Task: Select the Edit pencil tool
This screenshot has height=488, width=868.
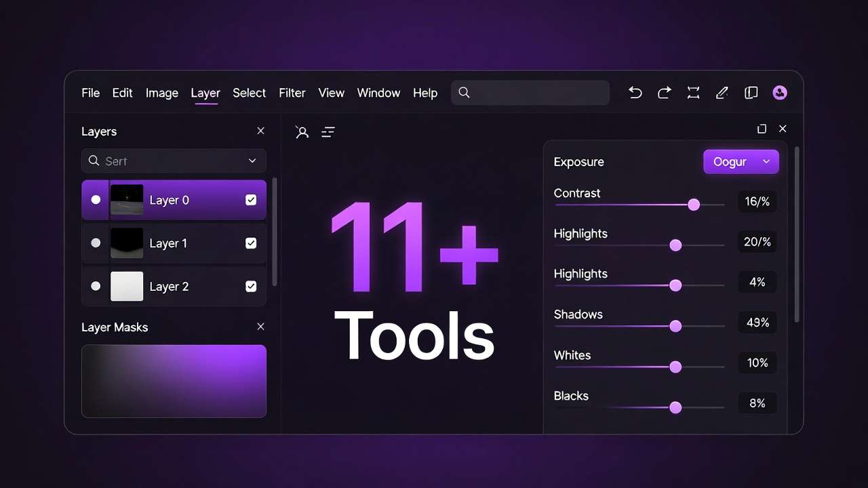Action: pos(722,92)
